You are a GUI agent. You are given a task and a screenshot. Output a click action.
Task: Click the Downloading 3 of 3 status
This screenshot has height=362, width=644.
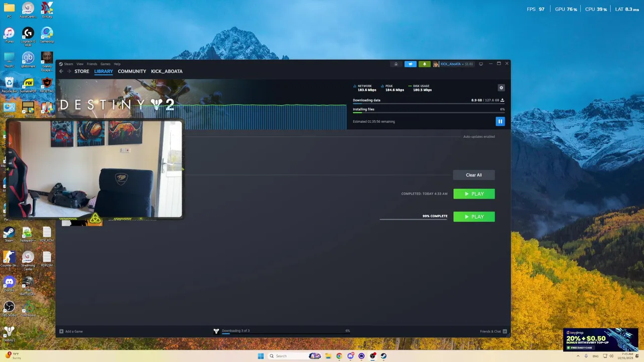[x=235, y=331]
